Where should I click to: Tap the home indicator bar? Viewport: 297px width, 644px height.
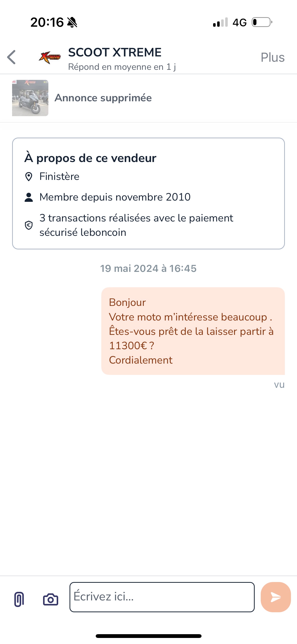pyautogui.click(x=149, y=636)
